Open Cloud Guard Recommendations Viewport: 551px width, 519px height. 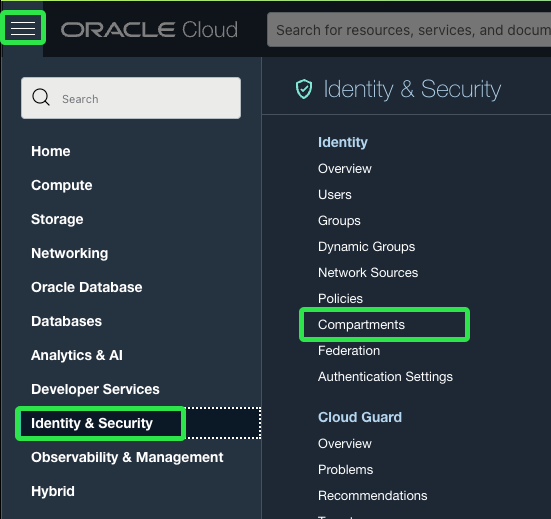click(372, 495)
